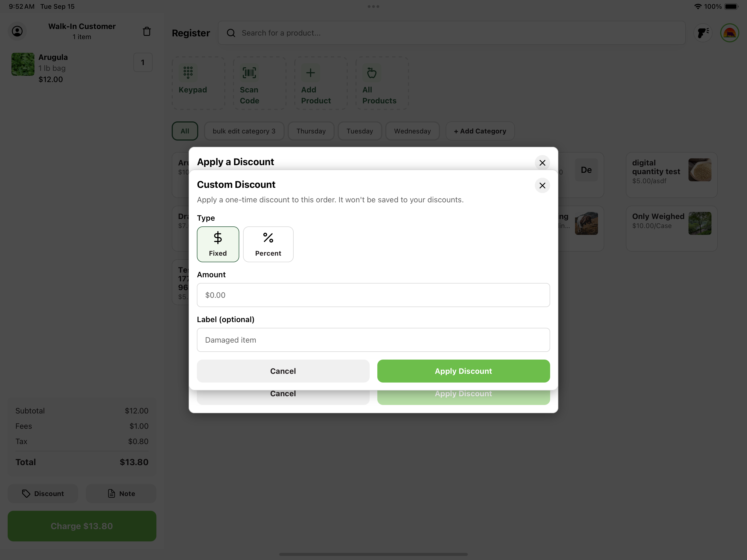Open the digital quantity test product card
747x560 pixels.
pos(671,175)
